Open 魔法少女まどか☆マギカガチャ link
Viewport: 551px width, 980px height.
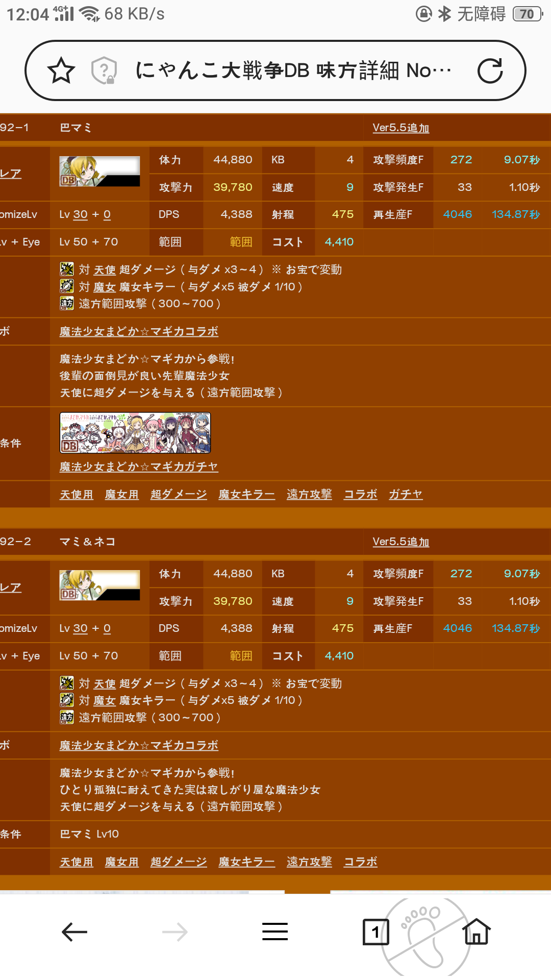point(139,467)
